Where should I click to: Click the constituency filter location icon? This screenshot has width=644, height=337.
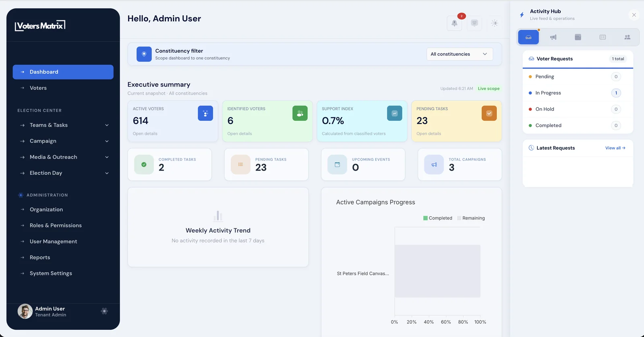click(x=144, y=54)
